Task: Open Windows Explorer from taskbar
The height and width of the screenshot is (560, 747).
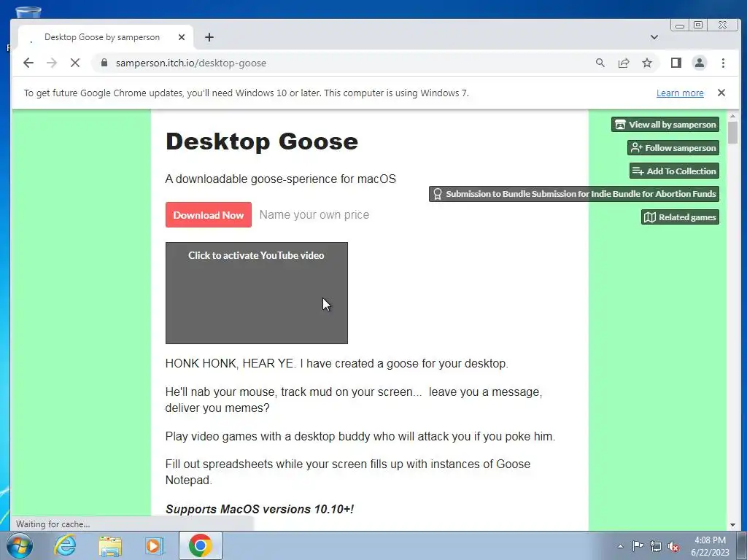Action: tap(110, 545)
